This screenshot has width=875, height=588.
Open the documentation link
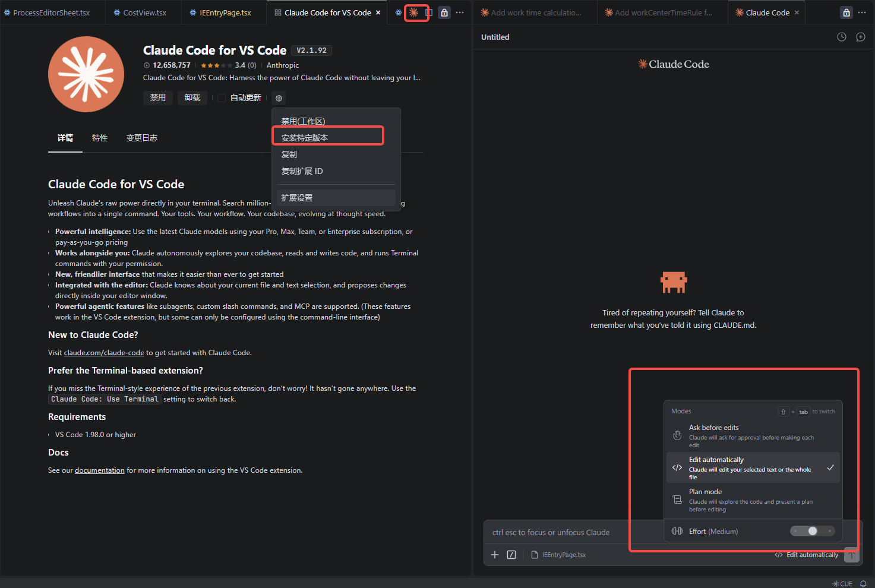(100, 470)
